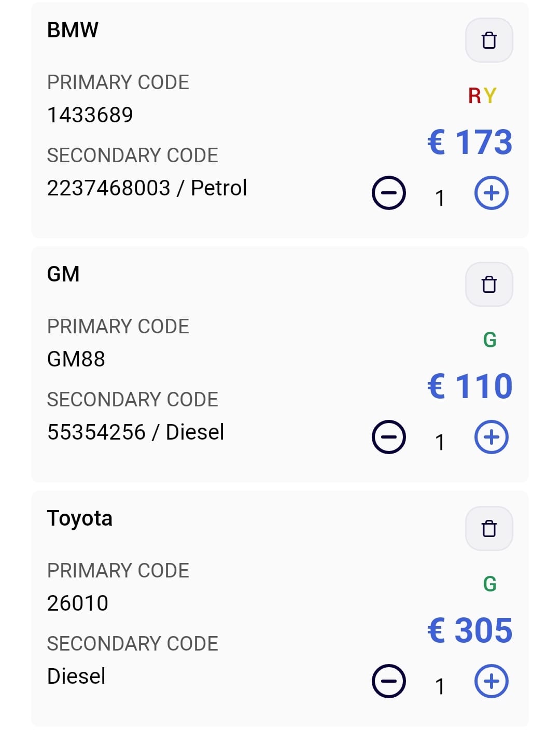Add one more Toyota item
The image size is (560, 734).
[x=492, y=681]
